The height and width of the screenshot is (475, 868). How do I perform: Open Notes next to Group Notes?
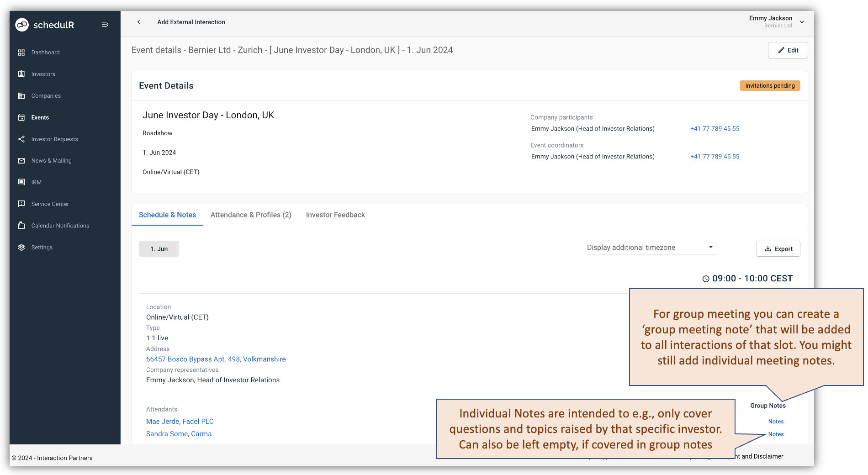click(775, 421)
